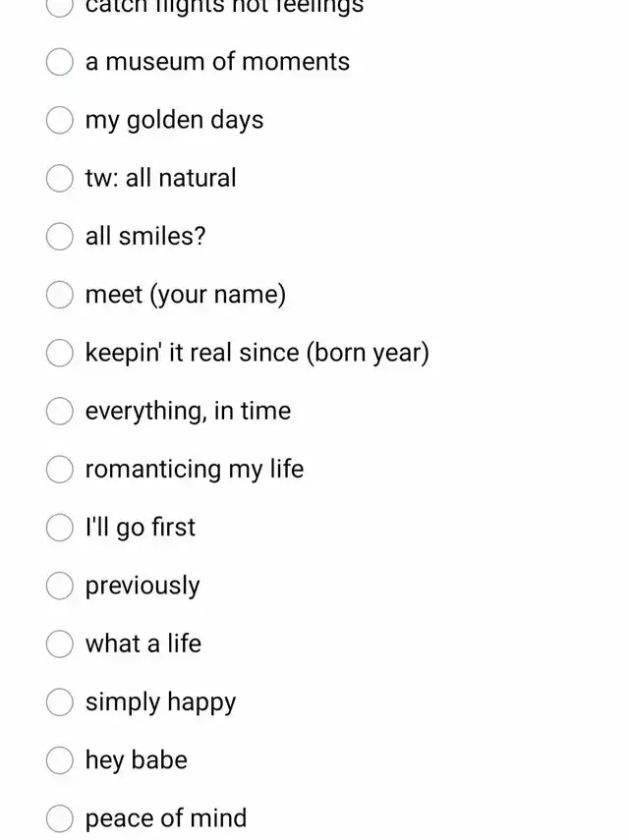Select 'what a life' radio option

pos(60,644)
